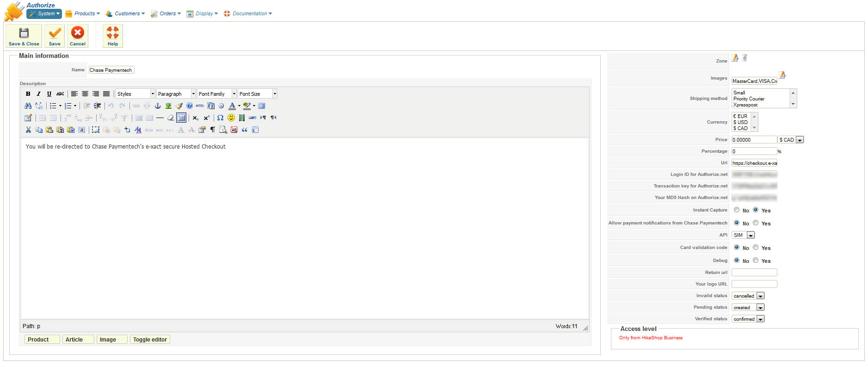Open the Font Family dropdown
The width and height of the screenshot is (868, 367).
[217, 94]
